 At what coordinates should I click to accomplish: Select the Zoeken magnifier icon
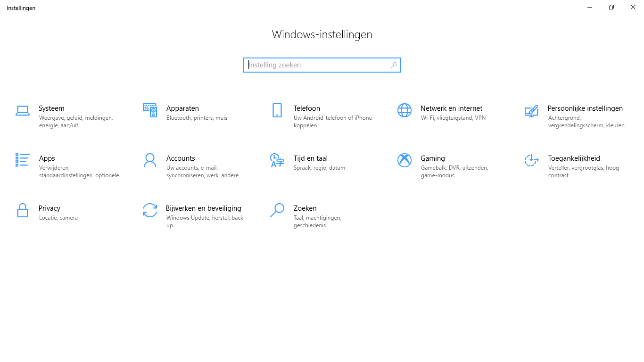click(x=277, y=210)
